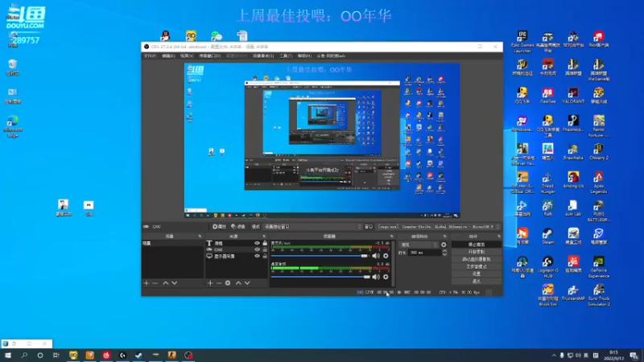Image resolution: width=644 pixels, height=362 pixels.
Task: Open the GeForce Experience desktop shortcut
Action: [x=598, y=267]
